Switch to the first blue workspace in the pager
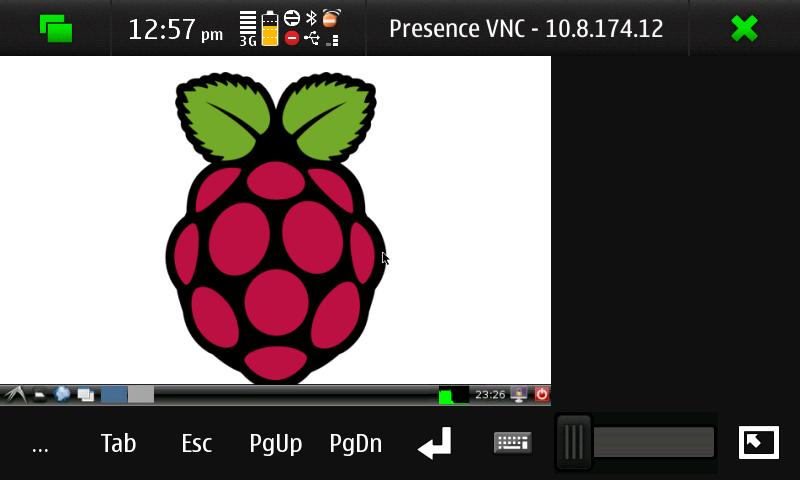 (114, 395)
